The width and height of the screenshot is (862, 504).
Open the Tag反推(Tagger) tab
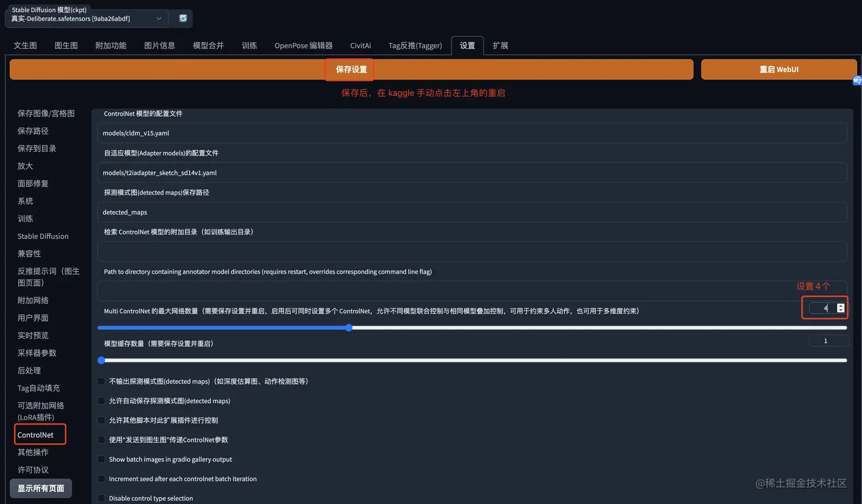(x=415, y=46)
